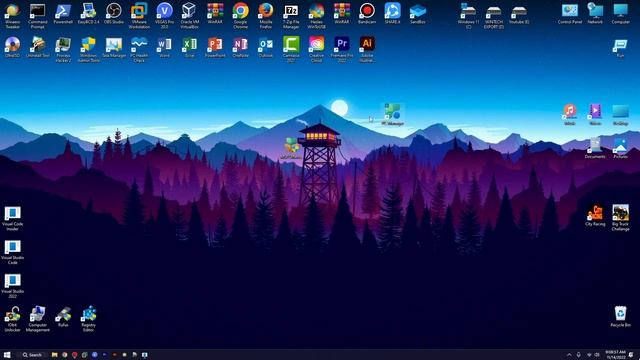The image size is (640, 360).
Task: Select the Excel desktop icon
Action: click(x=190, y=47)
